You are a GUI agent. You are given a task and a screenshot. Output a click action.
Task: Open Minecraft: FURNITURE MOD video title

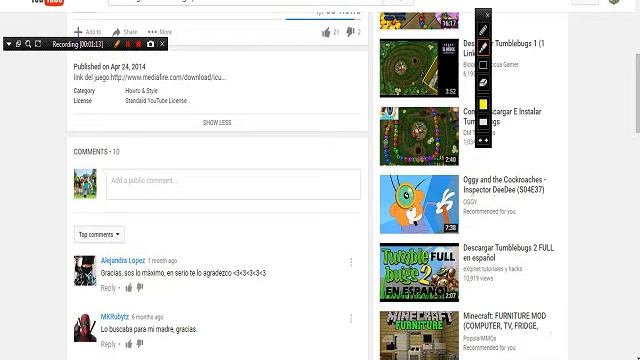[x=504, y=321]
